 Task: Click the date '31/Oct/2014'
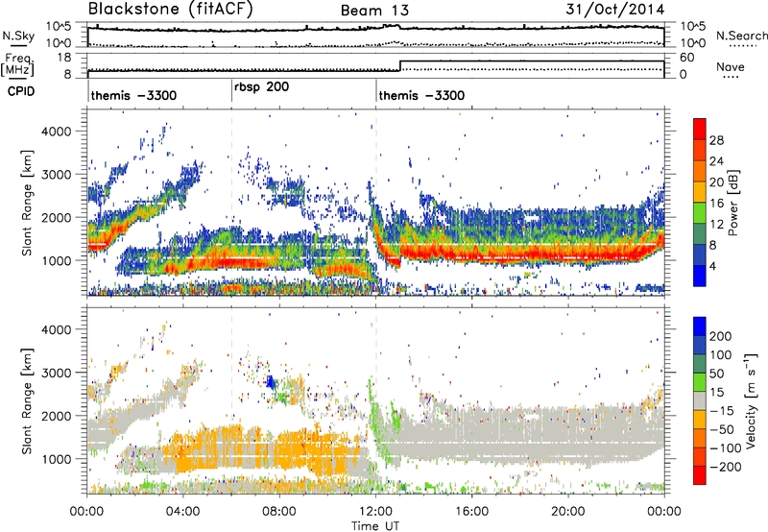point(615,10)
